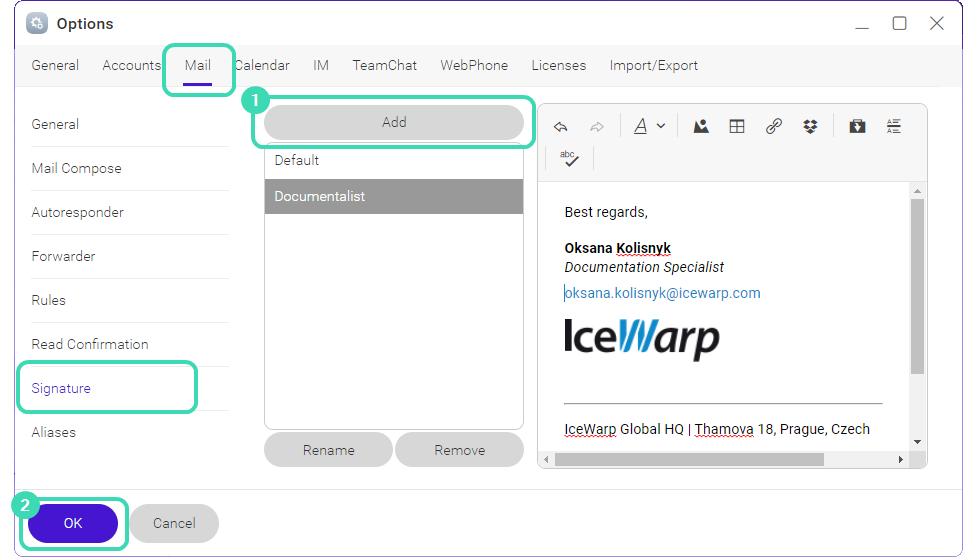This screenshot has height=557, width=963.
Task: Click the redo arrow in editor toolbar
Action: click(597, 127)
